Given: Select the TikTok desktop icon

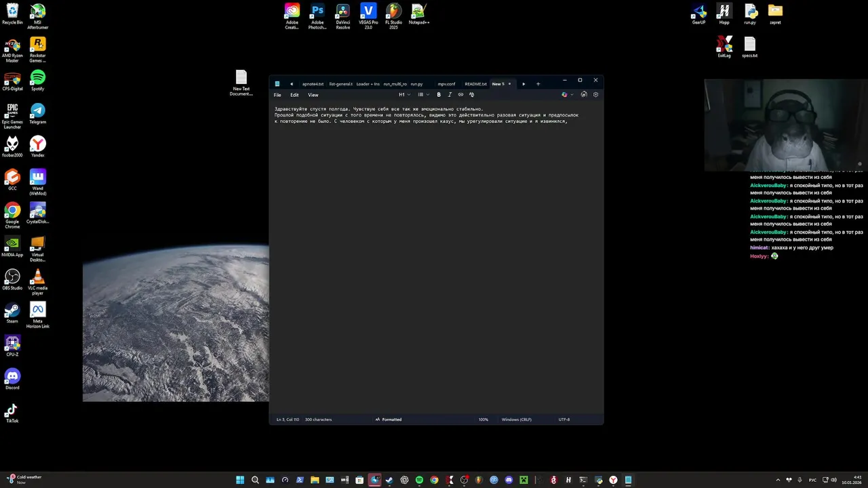Looking at the screenshot, I should pyautogui.click(x=12, y=413).
